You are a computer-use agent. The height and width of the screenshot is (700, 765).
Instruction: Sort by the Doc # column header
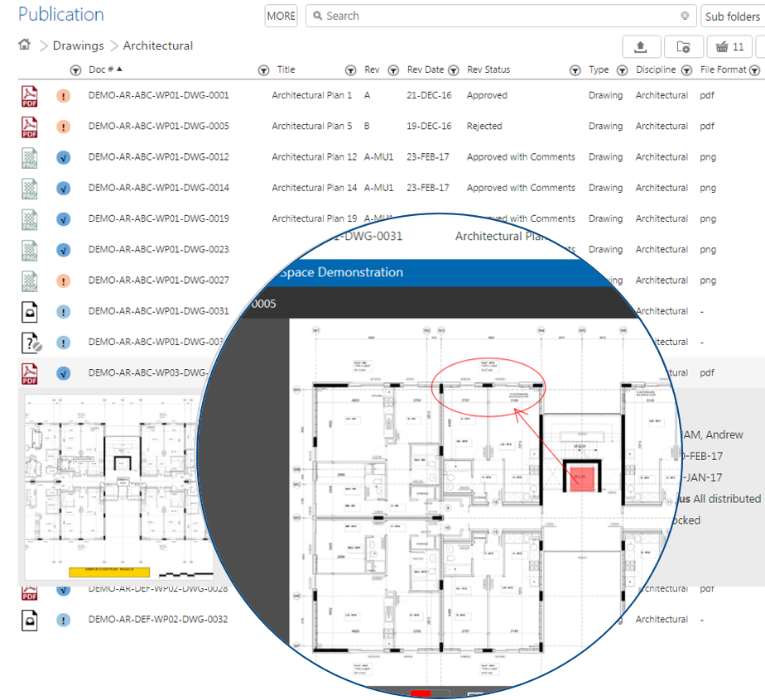104,70
